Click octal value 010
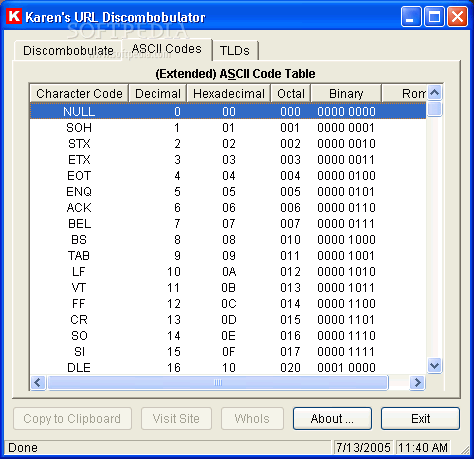Image resolution: width=474 pixels, height=459 pixels. tap(290, 240)
